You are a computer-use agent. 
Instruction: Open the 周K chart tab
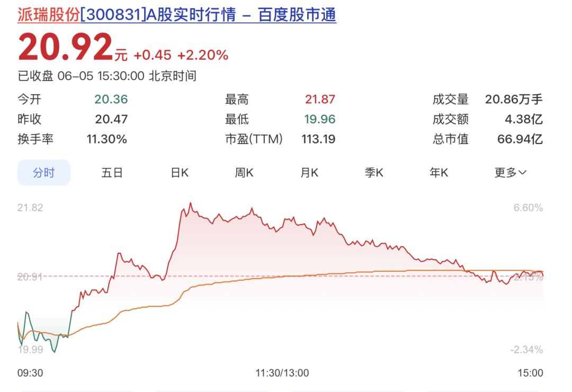point(244,172)
